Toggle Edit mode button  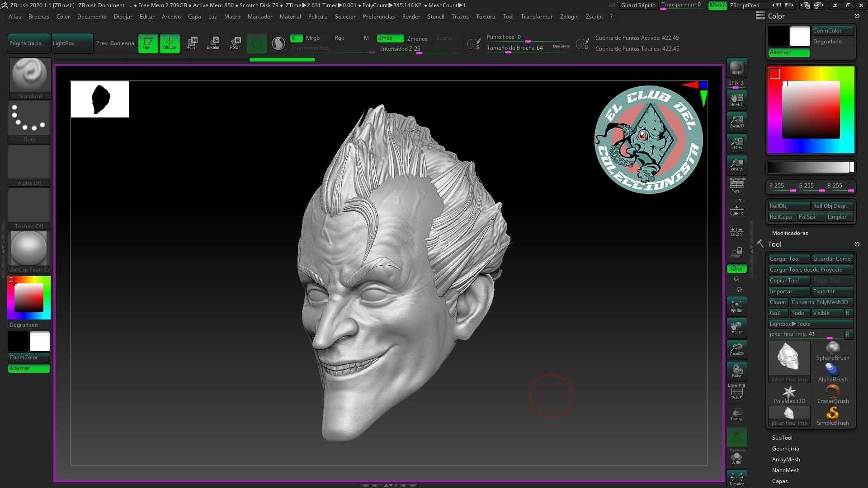(148, 43)
